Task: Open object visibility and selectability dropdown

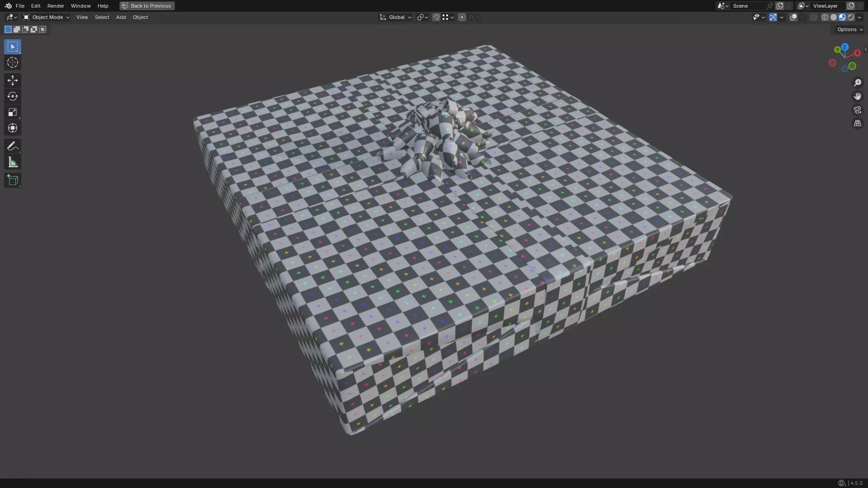Action: 759,17
